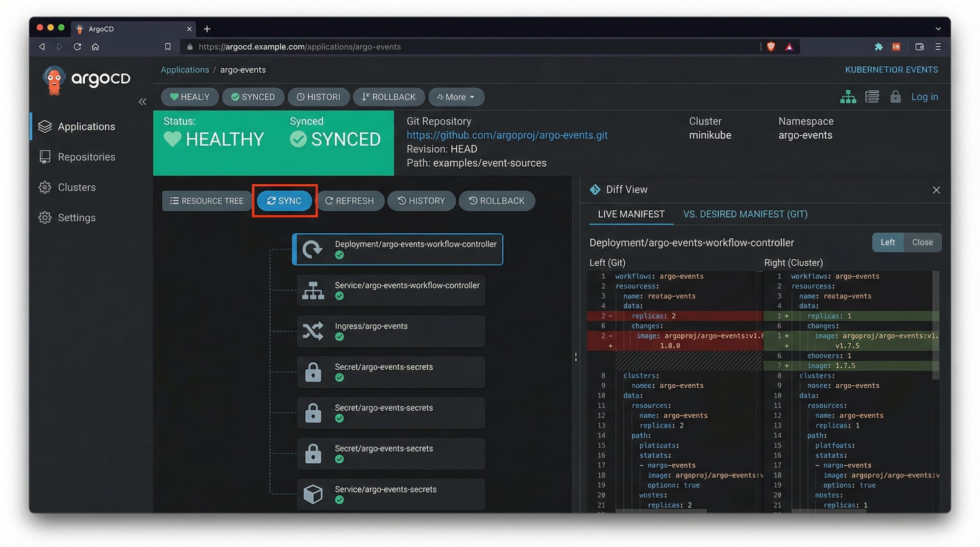The image size is (980, 547).
Task: Open the browser tab list chevron
Action: click(x=937, y=29)
